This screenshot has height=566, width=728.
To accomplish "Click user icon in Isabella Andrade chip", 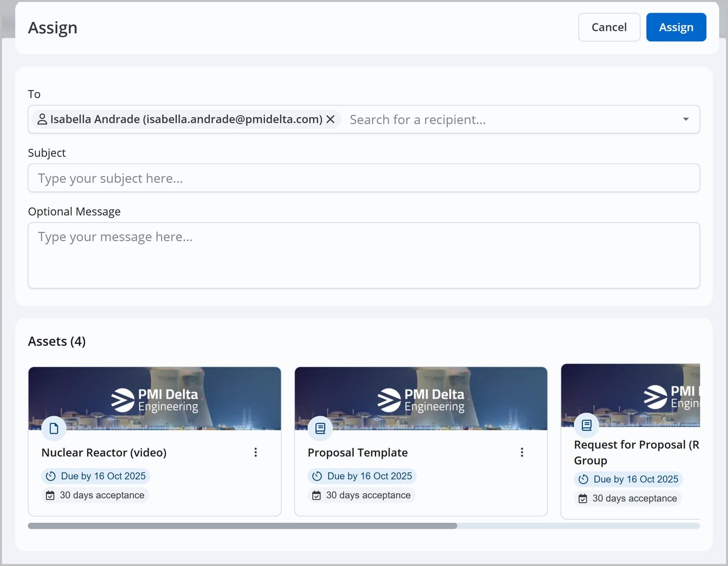I will [x=43, y=119].
